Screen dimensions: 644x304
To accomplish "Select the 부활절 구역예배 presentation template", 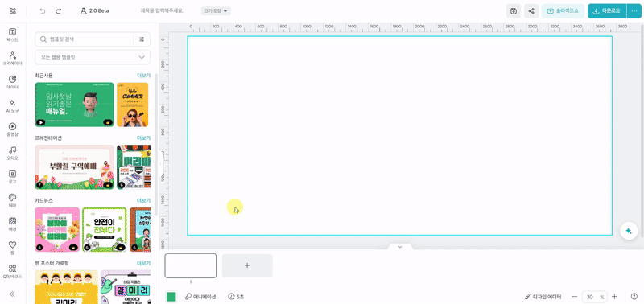I will (x=74, y=167).
